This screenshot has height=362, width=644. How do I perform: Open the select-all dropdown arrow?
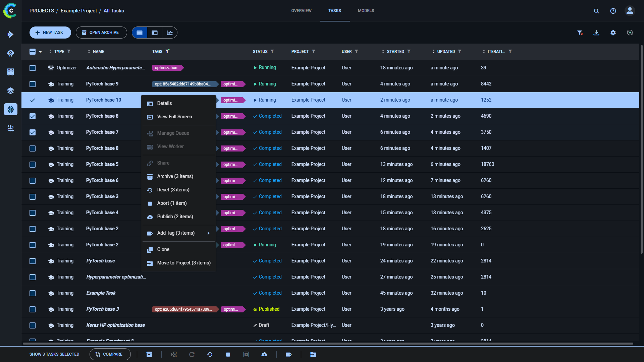[40, 52]
